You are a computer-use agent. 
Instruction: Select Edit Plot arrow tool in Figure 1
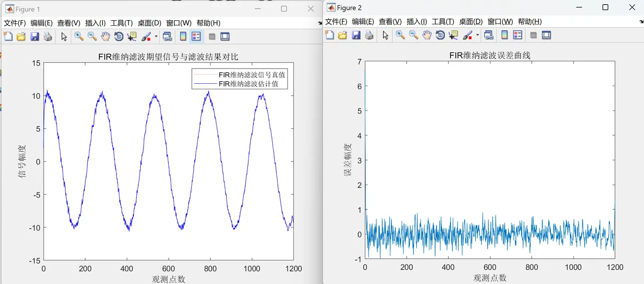[x=64, y=36]
